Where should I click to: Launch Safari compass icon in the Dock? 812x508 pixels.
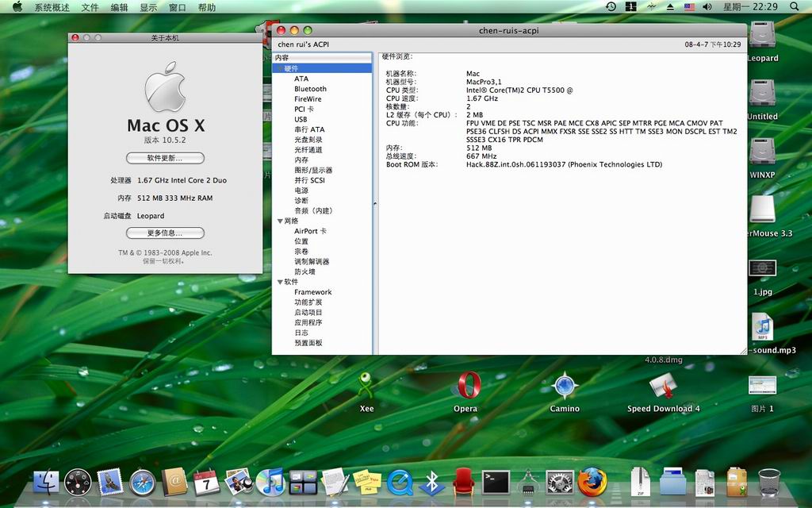pyautogui.click(x=143, y=483)
